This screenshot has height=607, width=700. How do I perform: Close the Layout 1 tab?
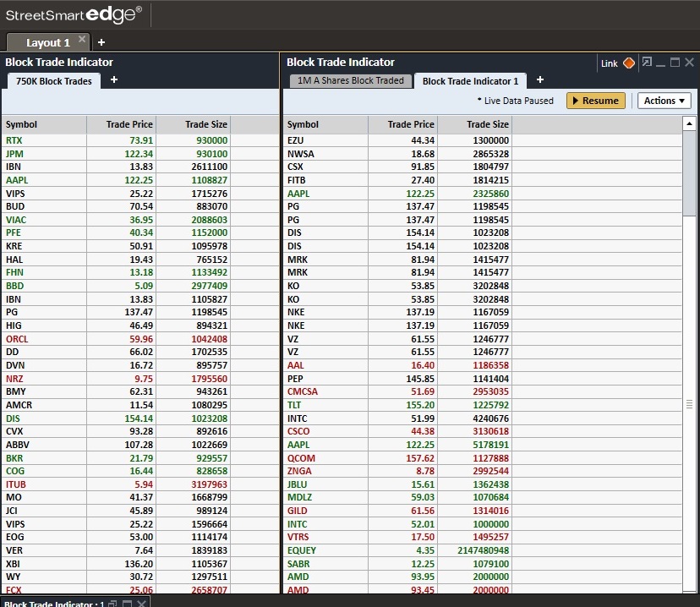click(x=82, y=39)
